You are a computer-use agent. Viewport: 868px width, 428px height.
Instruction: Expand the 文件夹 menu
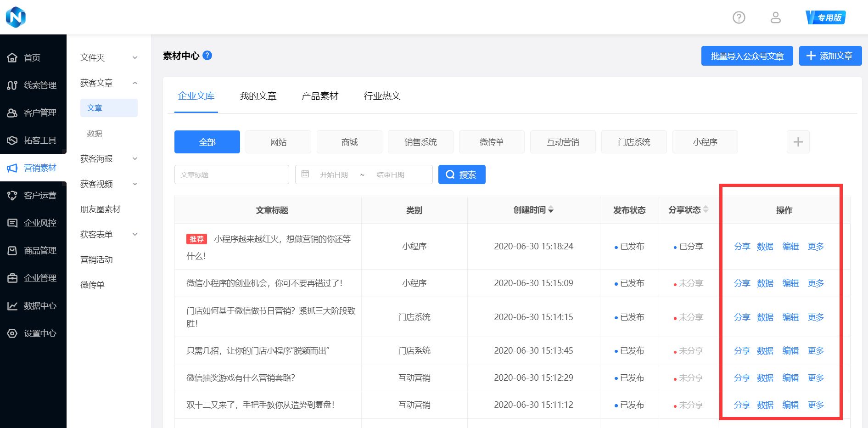coord(109,57)
